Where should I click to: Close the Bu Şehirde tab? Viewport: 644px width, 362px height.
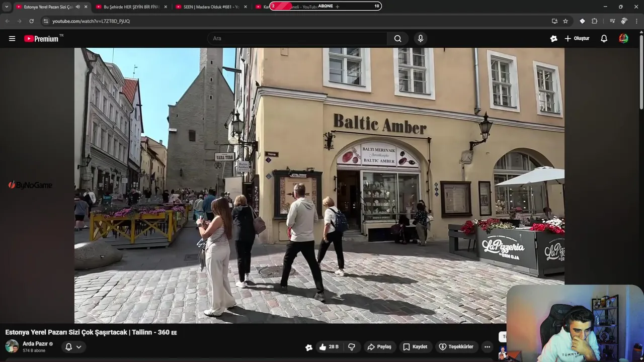(x=166, y=7)
